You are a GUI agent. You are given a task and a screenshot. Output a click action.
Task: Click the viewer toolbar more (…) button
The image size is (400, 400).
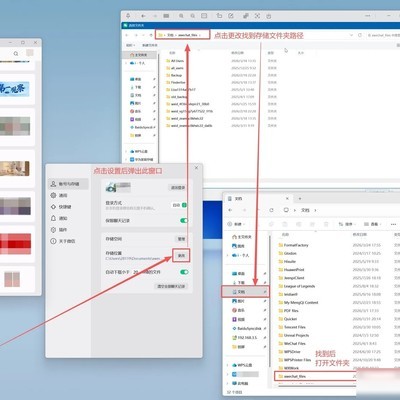pos(368,16)
